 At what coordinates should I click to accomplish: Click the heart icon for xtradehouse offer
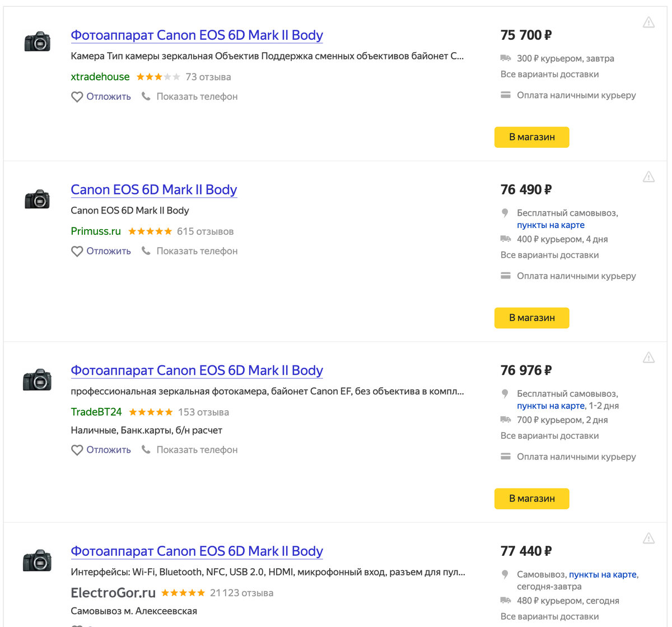[x=77, y=97]
